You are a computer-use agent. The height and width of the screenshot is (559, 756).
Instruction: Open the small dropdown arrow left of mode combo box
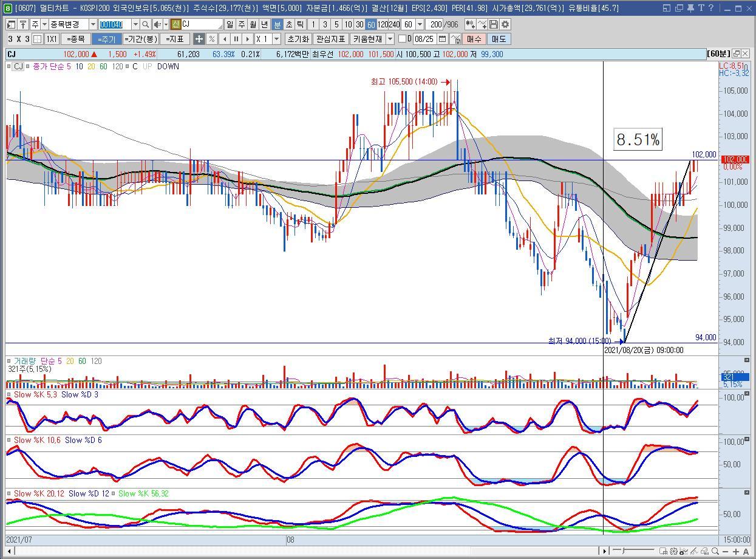pos(44,24)
